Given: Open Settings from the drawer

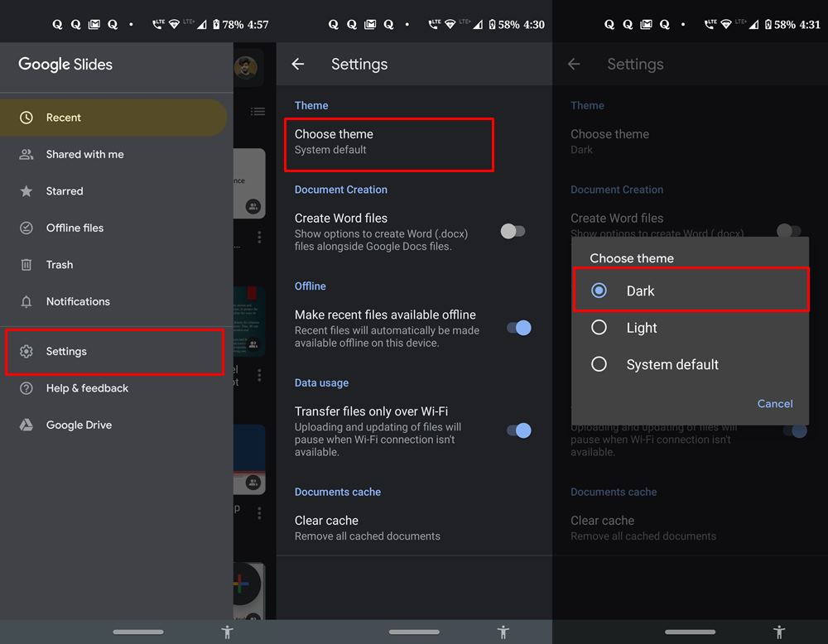Looking at the screenshot, I should pos(114,352).
